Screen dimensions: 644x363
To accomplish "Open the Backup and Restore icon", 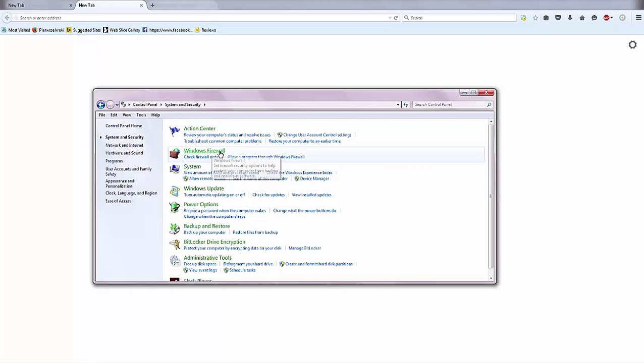I will click(175, 229).
